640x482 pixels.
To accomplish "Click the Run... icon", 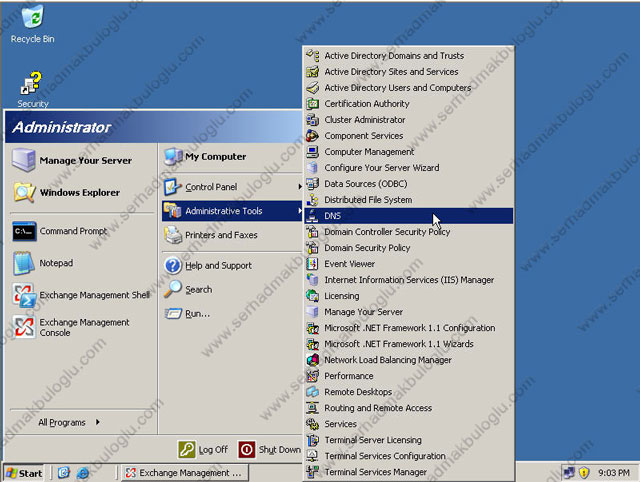I will coord(173,313).
